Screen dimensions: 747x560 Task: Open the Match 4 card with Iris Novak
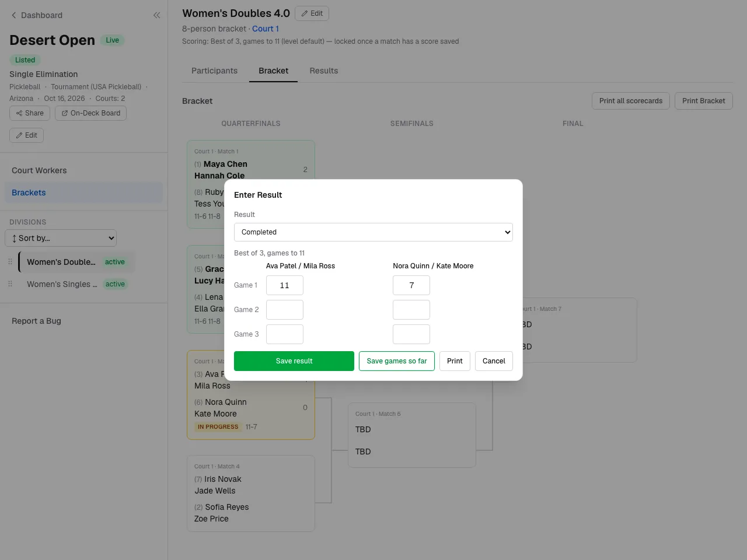pyautogui.click(x=251, y=494)
